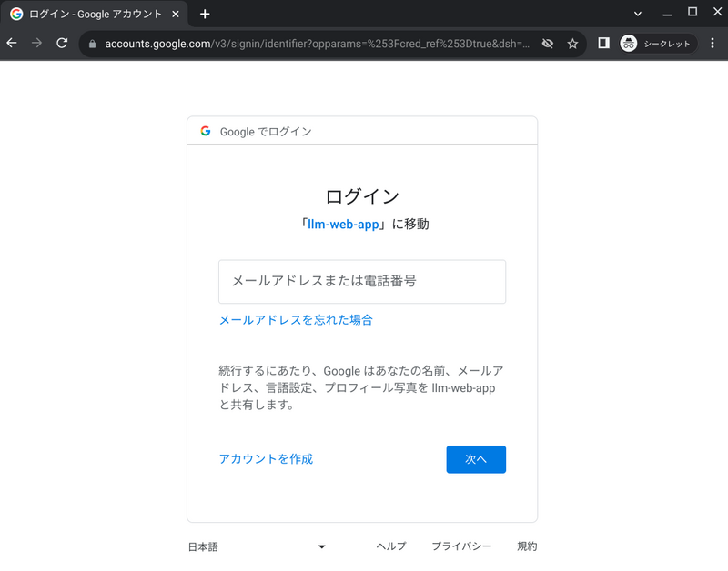Select the ログイン - Google アカウント tab
This screenshot has height=571, width=728.
[96, 14]
